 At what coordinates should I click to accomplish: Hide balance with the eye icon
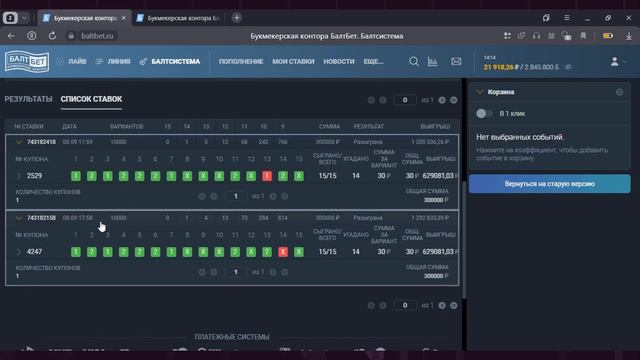tap(568, 67)
